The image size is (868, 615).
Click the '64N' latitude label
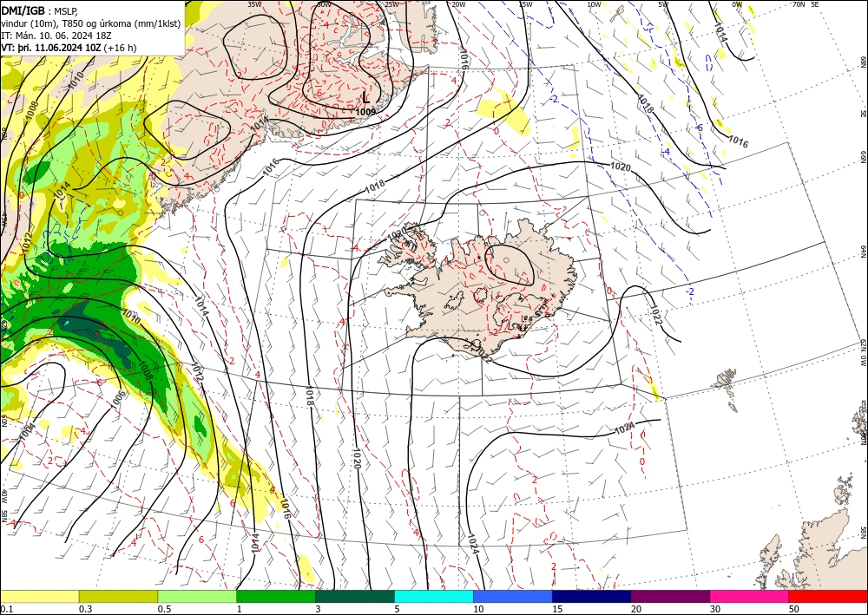(x=863, y=252)
